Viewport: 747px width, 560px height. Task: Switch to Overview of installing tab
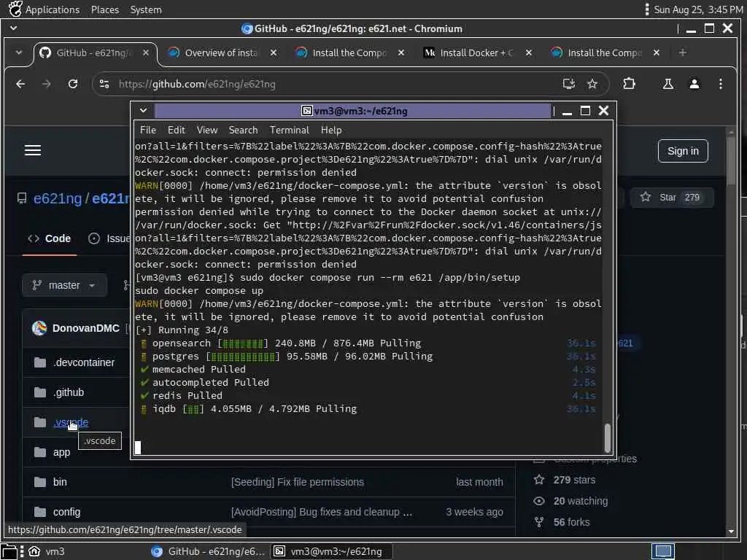coord(222,52)
